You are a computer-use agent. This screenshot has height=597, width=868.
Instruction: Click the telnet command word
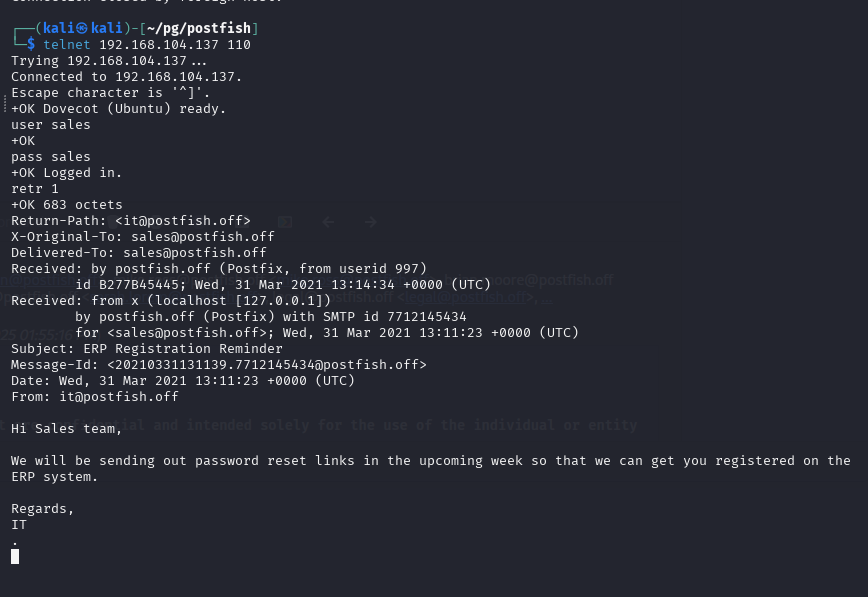pyautogui.click(x=67, y=45)
